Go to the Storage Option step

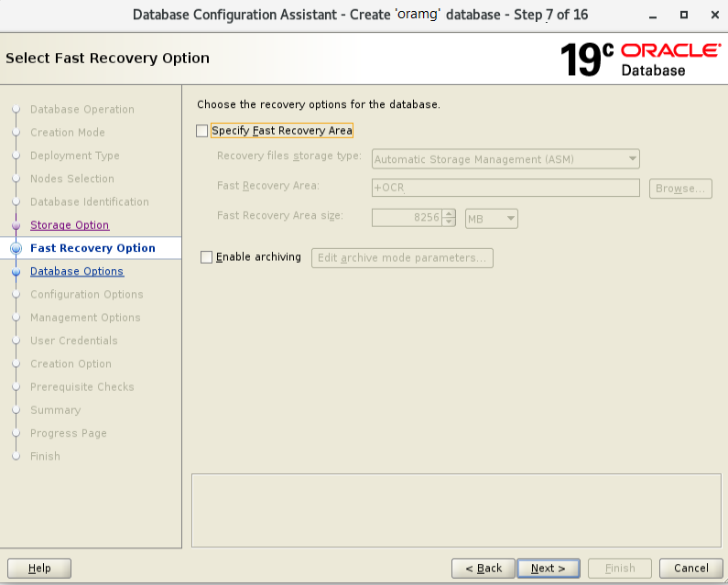[x=70, y=225]
